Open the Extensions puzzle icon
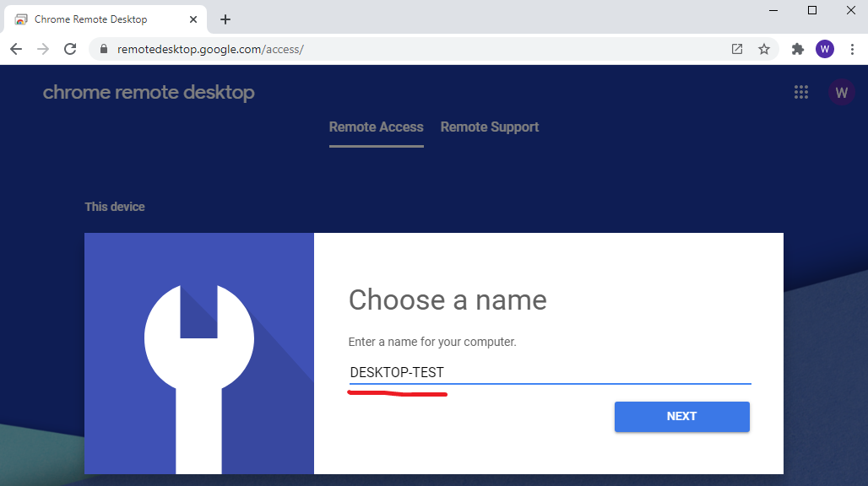The height and width of the screenshot is (486, 868). click(798, 49)
